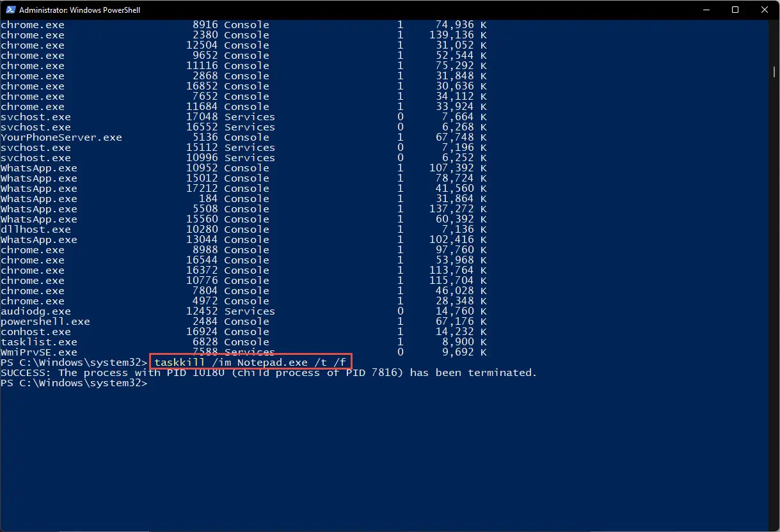Select memory value 9,692 K
This screenshot has height=532, width=780.
(x=465, y=352)
